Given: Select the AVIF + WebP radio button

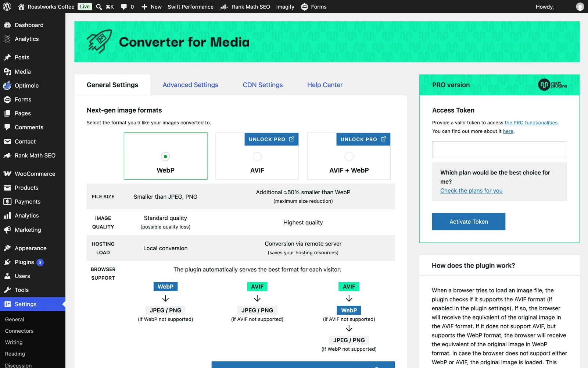Looking at the screenshot, I should [x=349, y=156].
